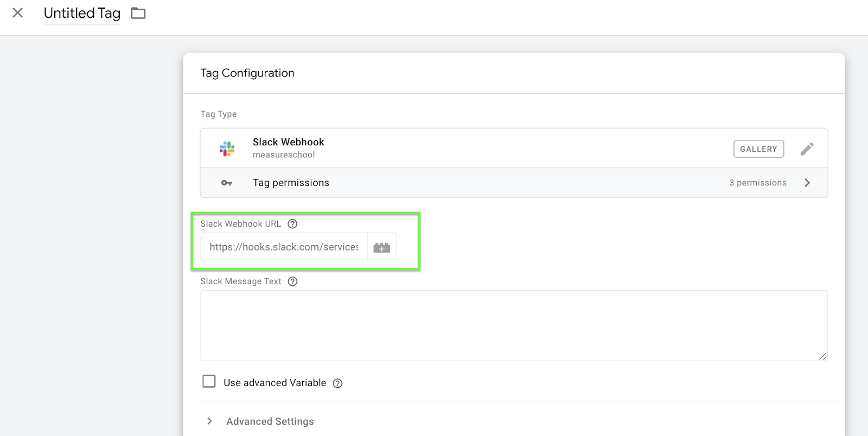
Task: Close the Untitled Tag editor
Action: (x=18, y=12)
